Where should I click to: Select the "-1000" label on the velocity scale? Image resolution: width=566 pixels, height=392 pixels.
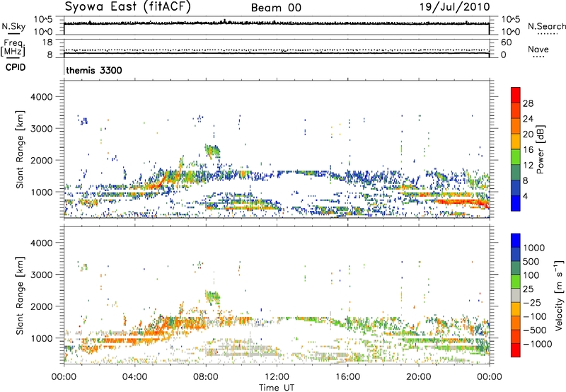coord(537,344)
